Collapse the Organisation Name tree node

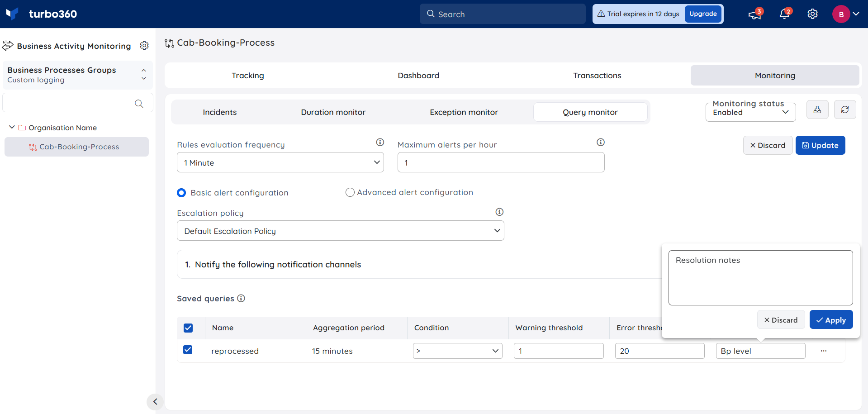12,127
